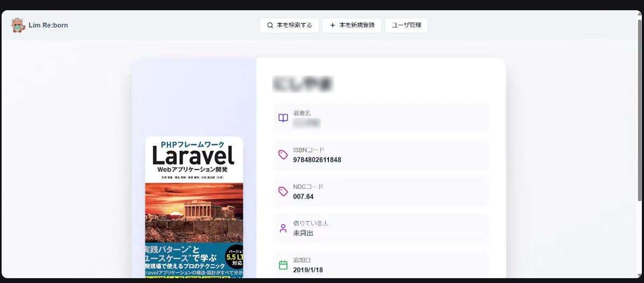This screenshot has width=644, height=283.
Task: Click the calendar icon beside 追加日
Action: (x=283, y=265)
